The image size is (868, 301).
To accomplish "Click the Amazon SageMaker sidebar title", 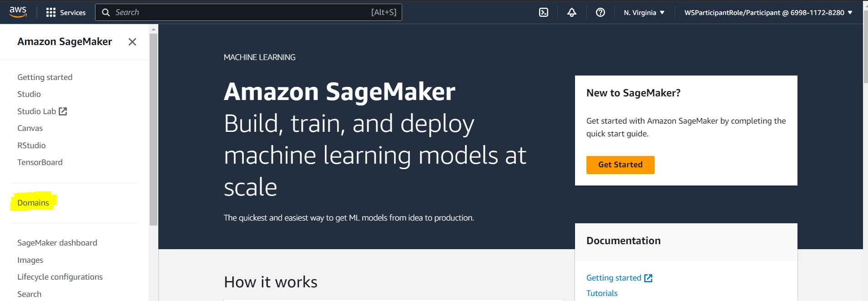I will point(65,42).
